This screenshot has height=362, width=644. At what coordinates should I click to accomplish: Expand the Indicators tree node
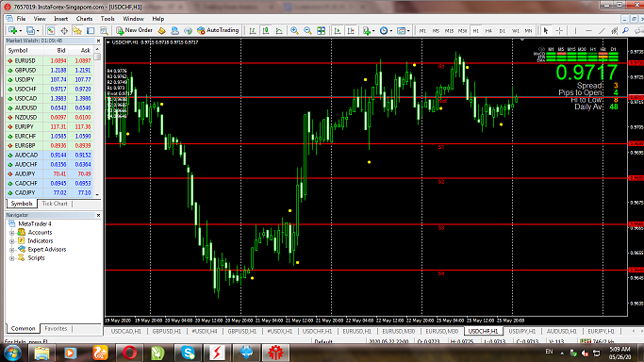[x=12, y=241]
